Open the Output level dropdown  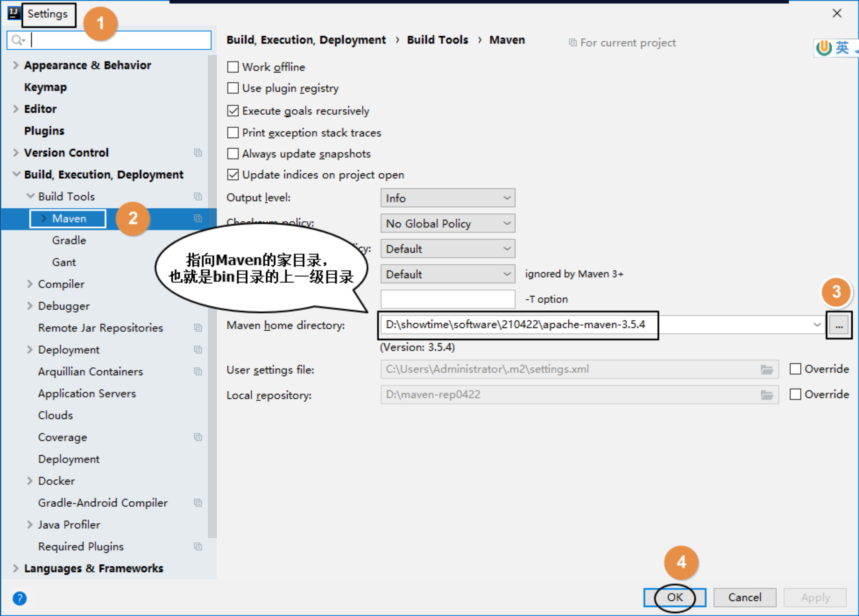pyautogui.click(x=448, y=198)
